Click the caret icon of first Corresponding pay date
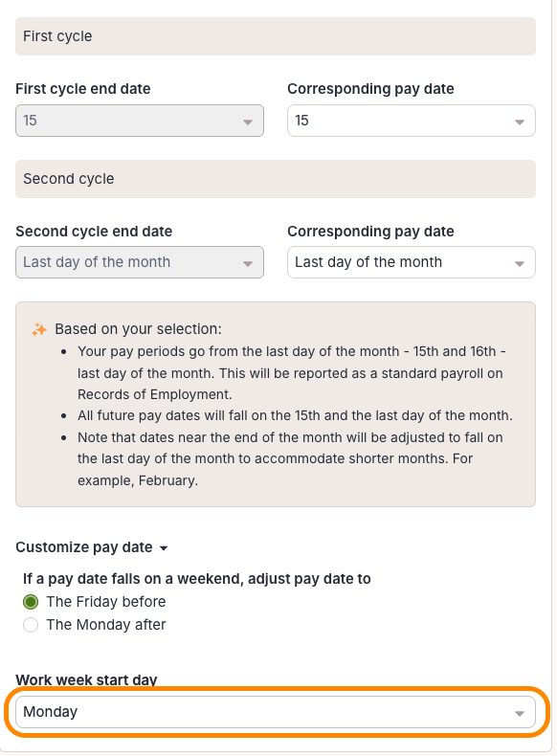557x756 pixels. click(x=520, y=122)
